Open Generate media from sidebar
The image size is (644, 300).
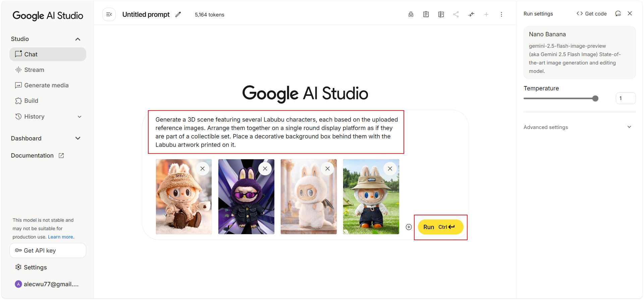click(46, 85)
